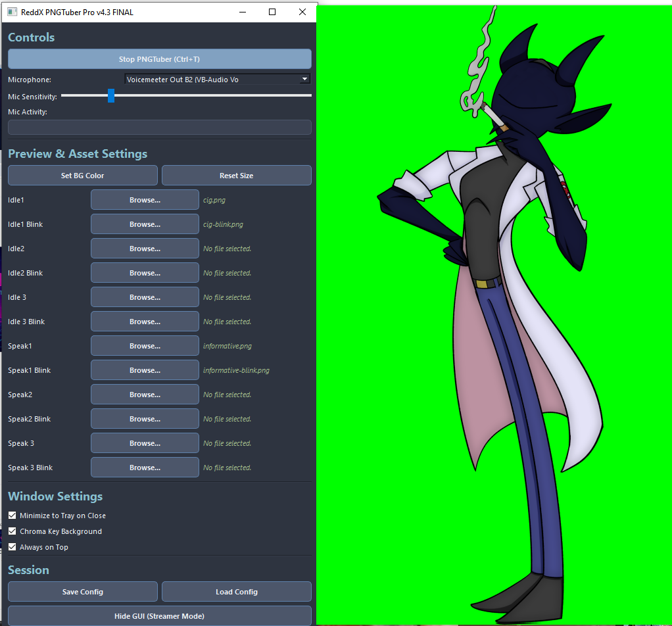Click the Preview & Asset Settings heading
672x626 pixels.
tap(78, 154)
